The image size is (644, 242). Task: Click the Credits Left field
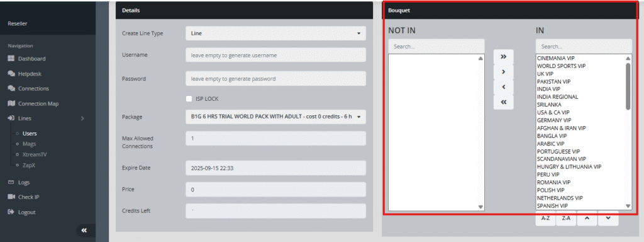[x=275, y=210]
